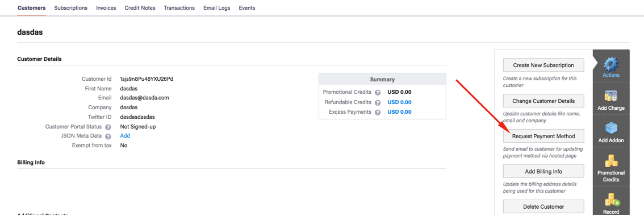Screen dimensions: 644x215
Task: Click the Delete Customer button
Action: pyautogui.click(x=543, y=206)
